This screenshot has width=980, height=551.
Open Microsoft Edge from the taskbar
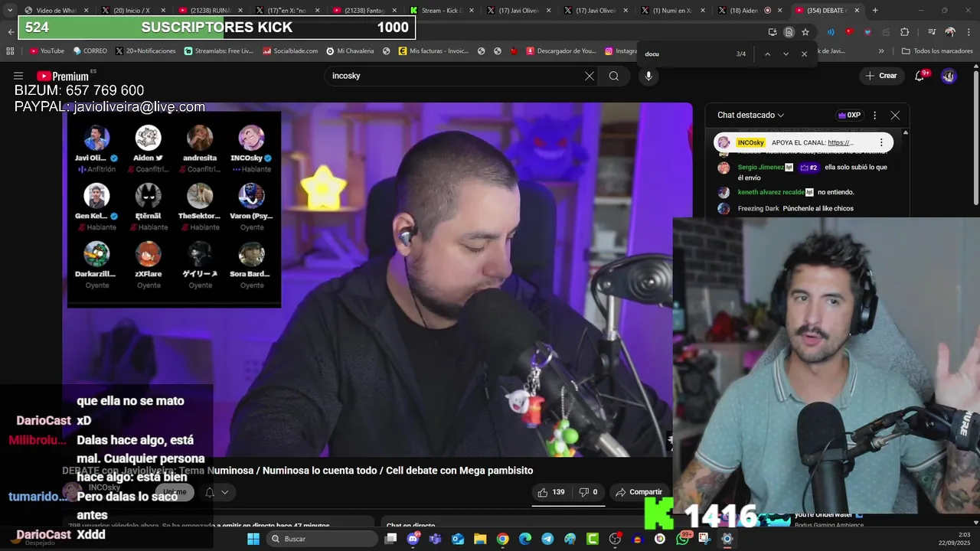(525, 539)
